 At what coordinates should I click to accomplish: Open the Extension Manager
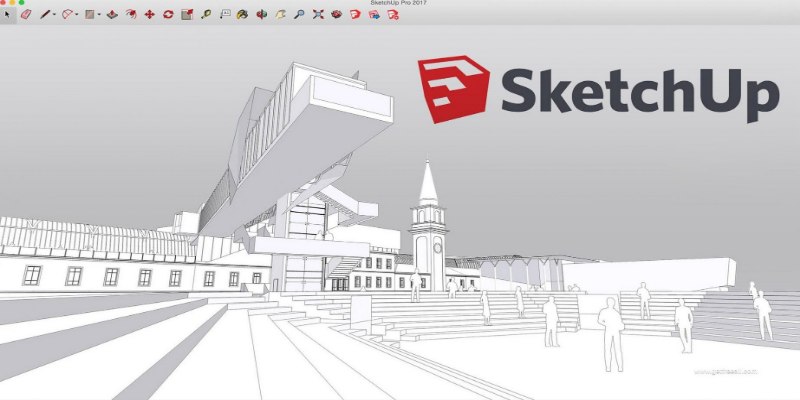pyautogui.click(x=393, y=15)
